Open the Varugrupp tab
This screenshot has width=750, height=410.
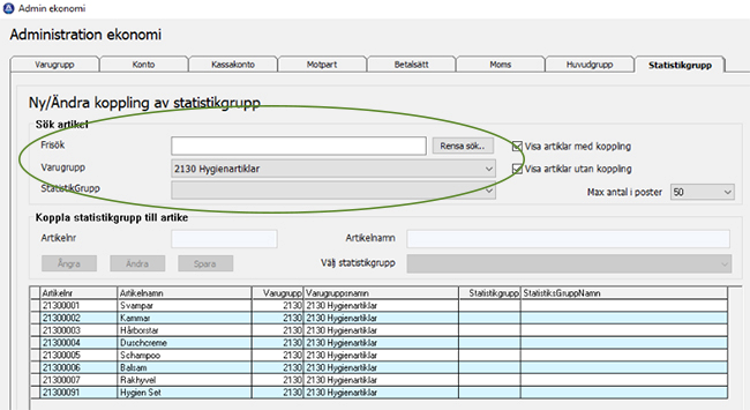coord(55,65)
